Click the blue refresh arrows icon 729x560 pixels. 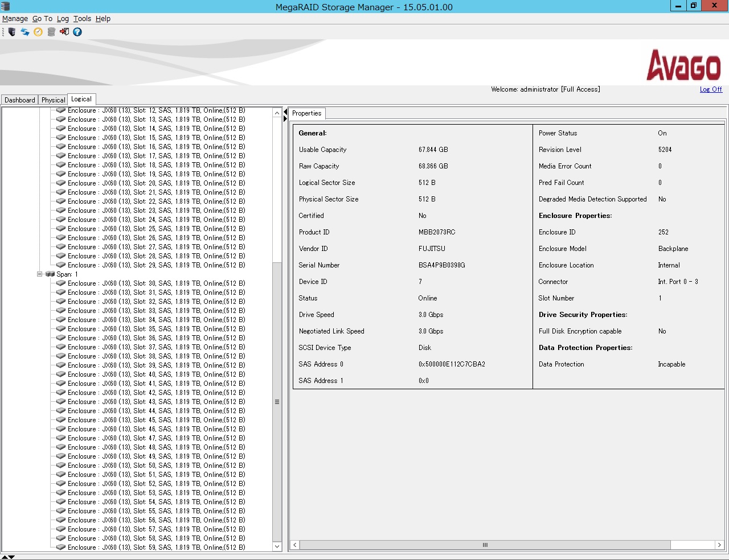(25, 32)
